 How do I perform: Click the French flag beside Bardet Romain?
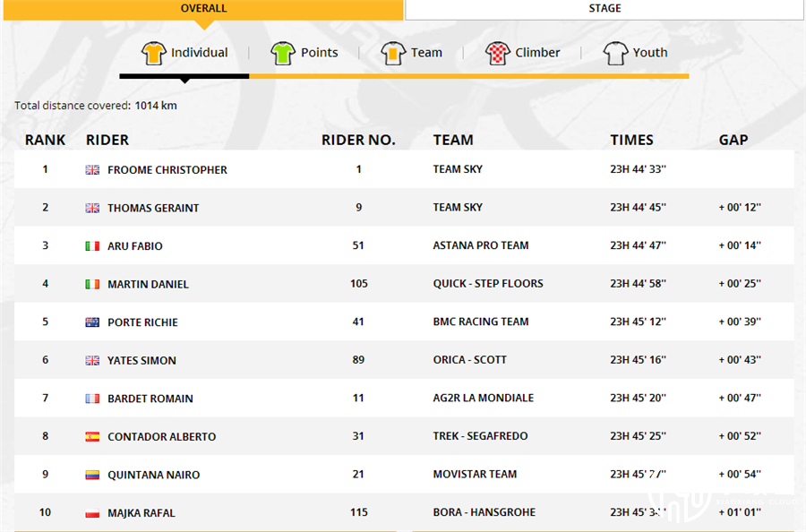pyautogui.click(x=92, y=399)
